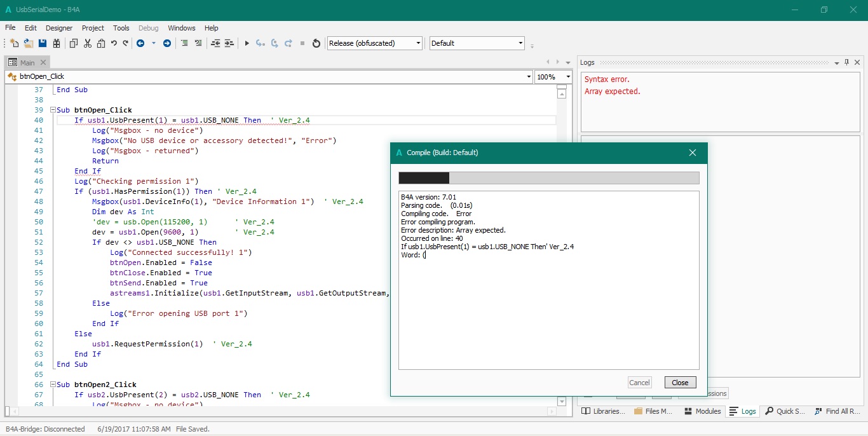This screenshot has height=436, width=868.
Task: Click the Navigate Backward arrow icon
Action: [x=140, y=43]
